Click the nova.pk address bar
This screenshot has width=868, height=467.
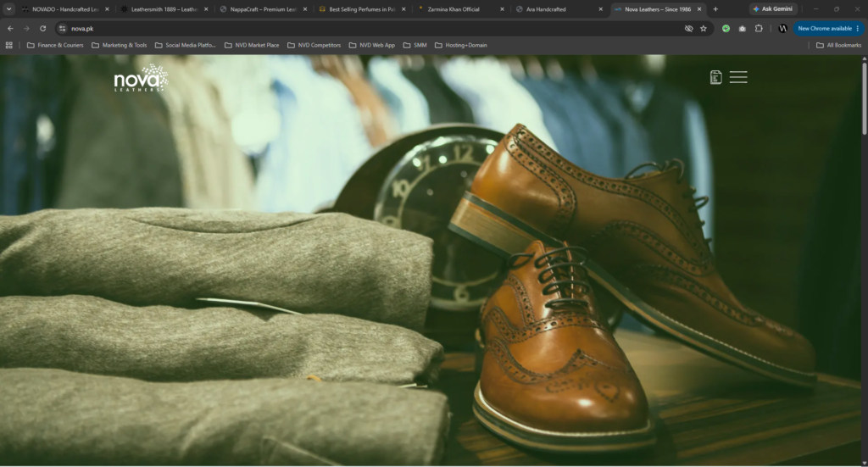tap(371, 28)
